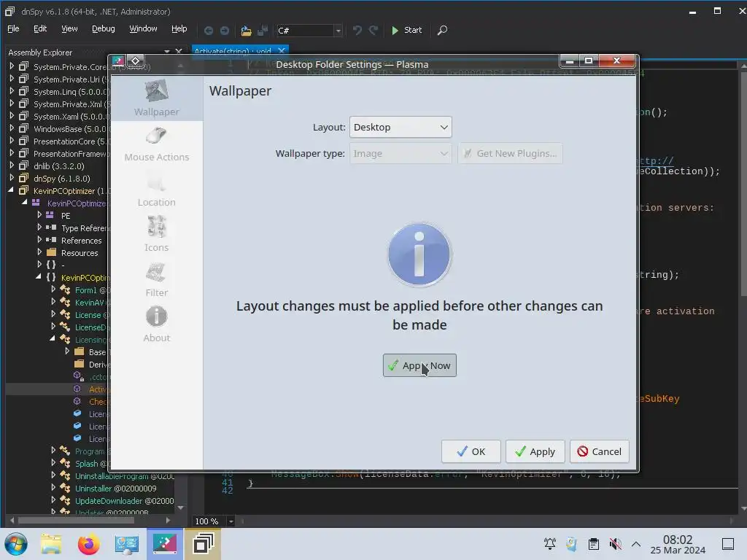The height and width of the screenshot is (560, 747).
Task: Click the search magnifier in dnSpy toolbar
Action: click(x=442, y=31)
